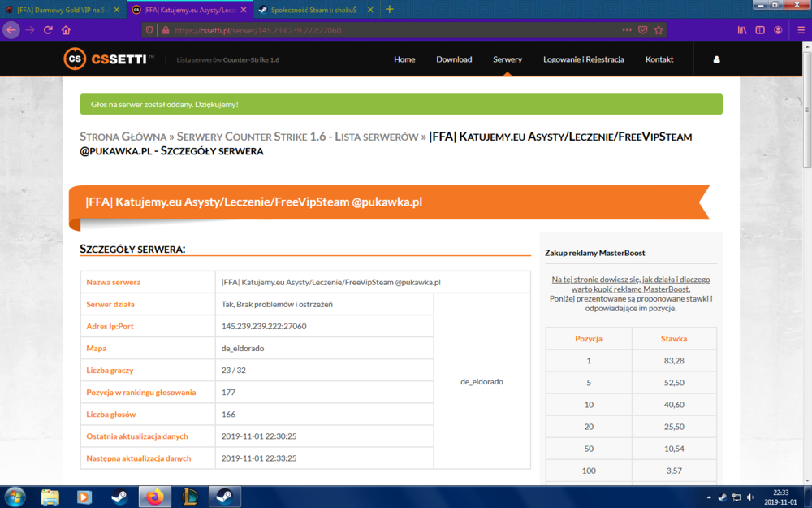Viewport: 812px width, 508px height.
Task: Open File Explorer from the taskbar
Action: tap(50, 497)
